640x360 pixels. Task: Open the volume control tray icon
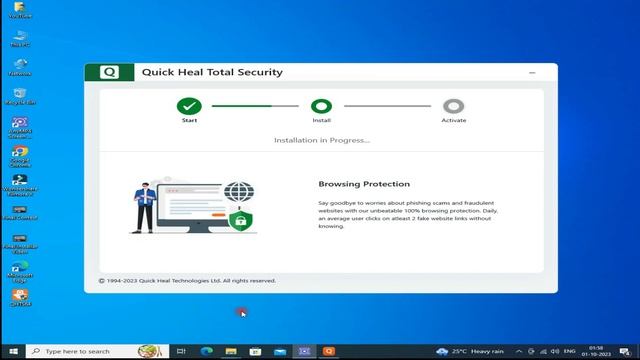click(555, 351)
